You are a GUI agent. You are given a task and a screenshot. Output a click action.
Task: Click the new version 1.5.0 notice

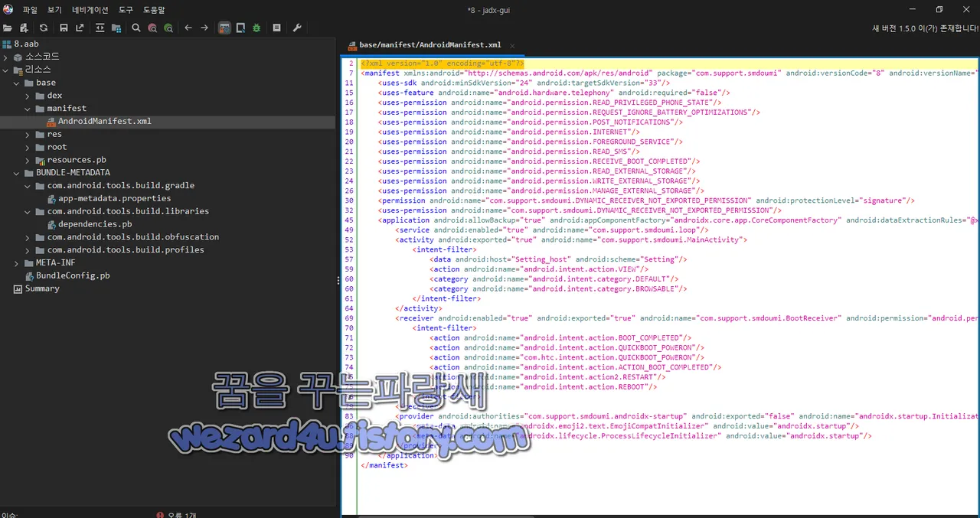pos(924,28)
